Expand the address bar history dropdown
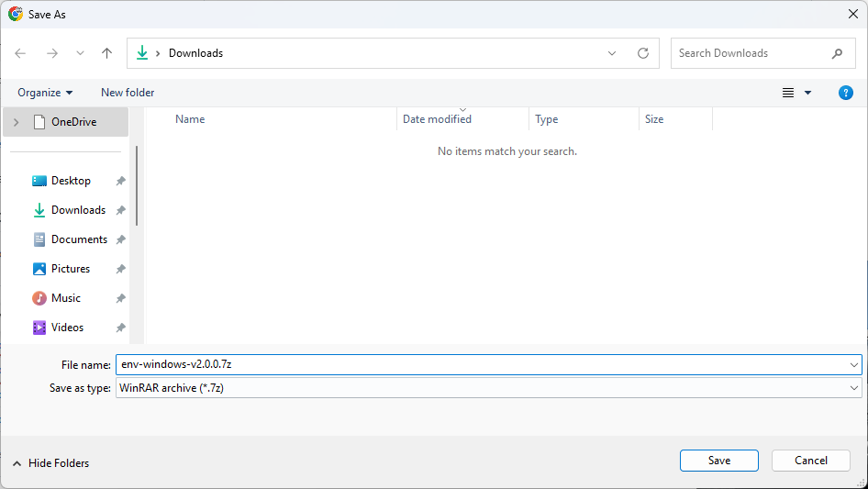Viewport: 868px width, 489px height. point(612,53)
